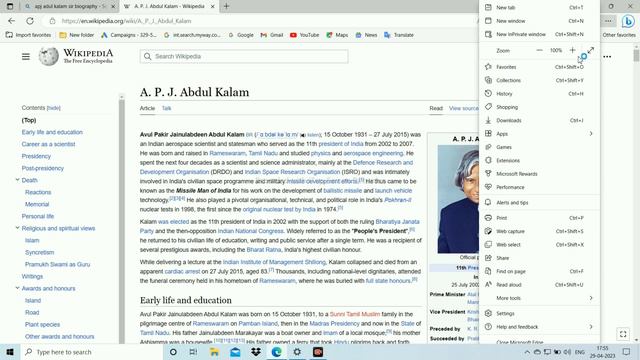The image size is (640, 360).
Task: Toggle Wikipedia full-width button
Action: coord(623,334)
